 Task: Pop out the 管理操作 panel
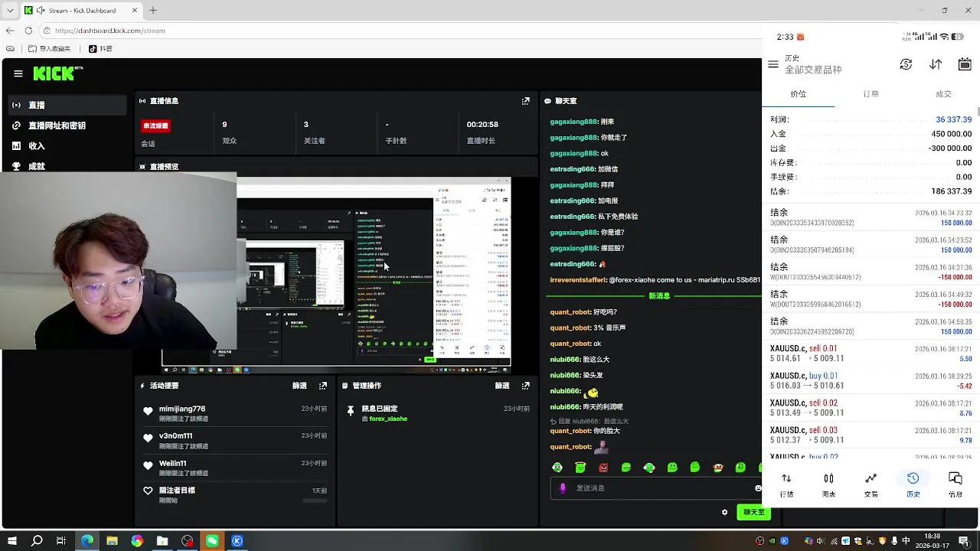pyautogui.click(x=526, y=386)
